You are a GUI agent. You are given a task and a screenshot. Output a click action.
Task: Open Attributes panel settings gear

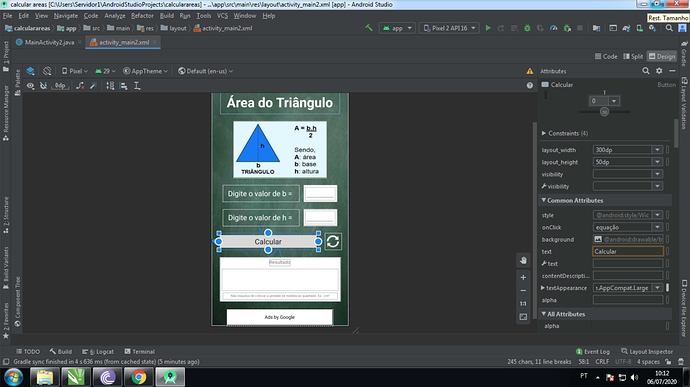click(659, 71)
